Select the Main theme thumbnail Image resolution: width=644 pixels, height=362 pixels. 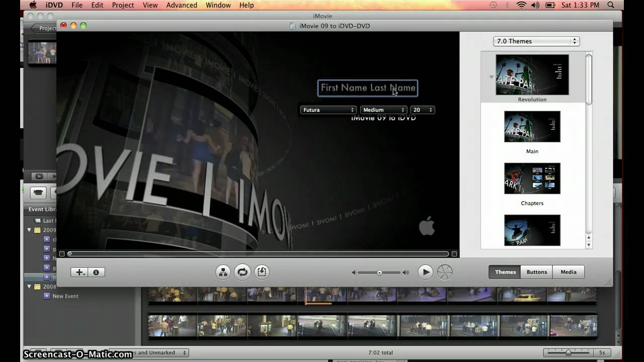532,127
